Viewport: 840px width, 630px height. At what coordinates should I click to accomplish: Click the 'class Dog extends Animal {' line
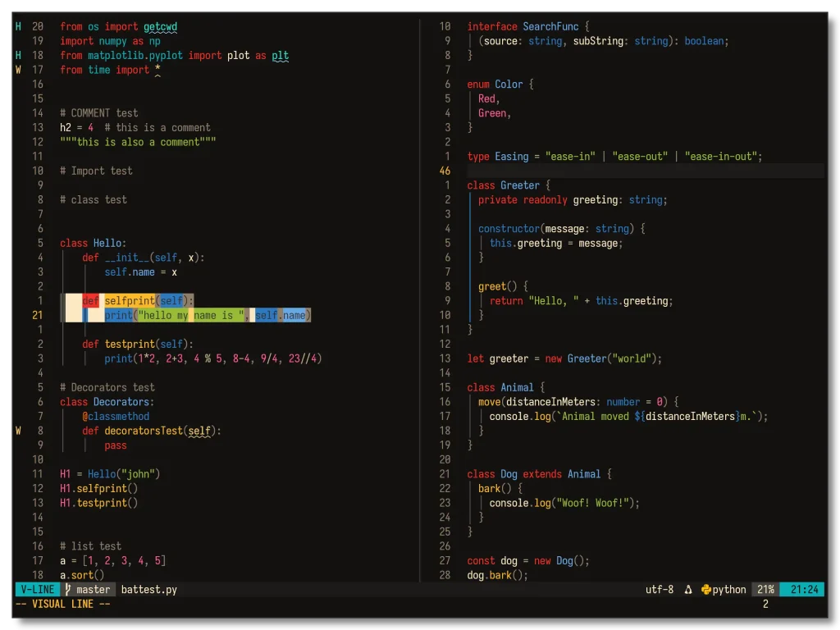click(540, 474)
